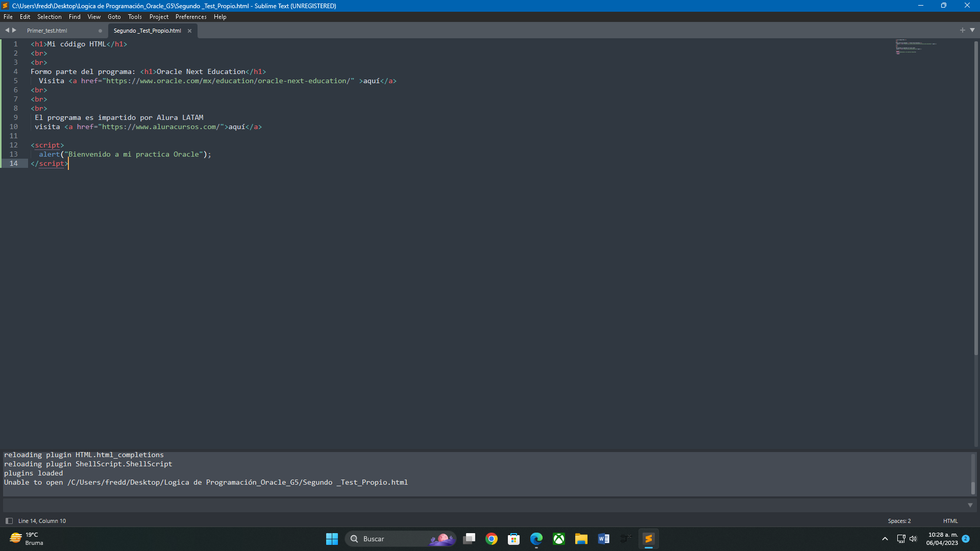Open volume control tray icon

pos(913,539)
